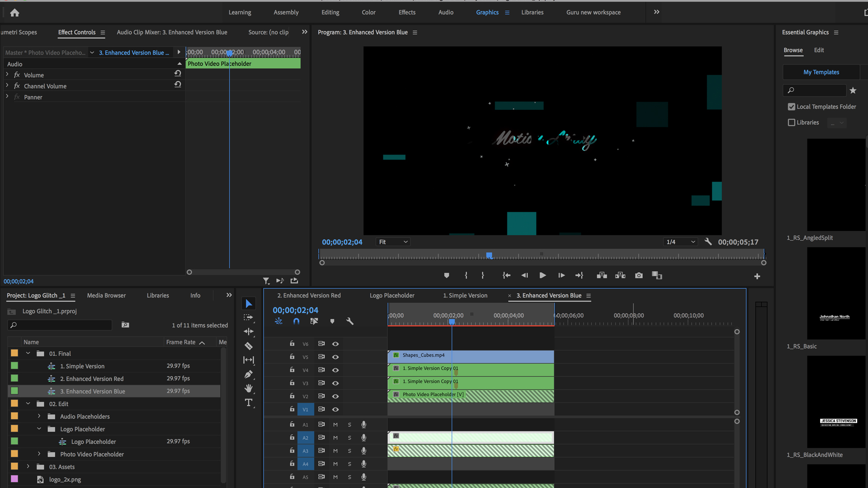
Task: Open the Fit zoom level dropdown
Action: click(x=392, y=242)
